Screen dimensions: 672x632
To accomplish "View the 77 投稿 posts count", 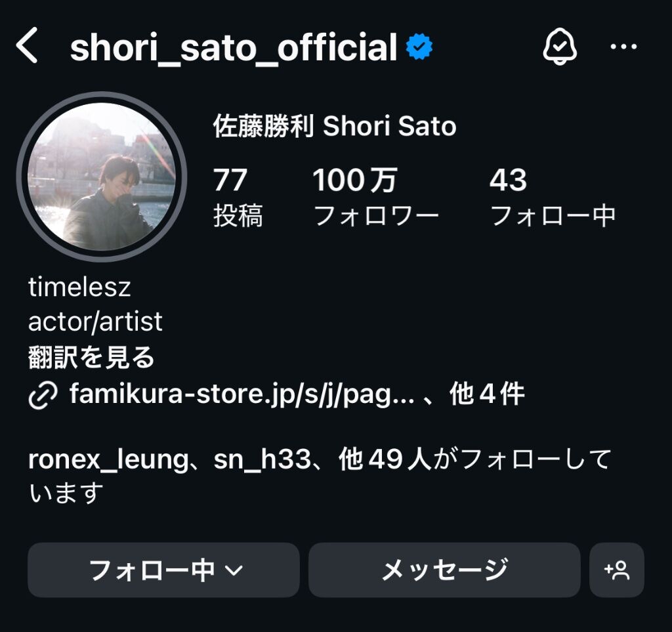I will pos(237,197).
